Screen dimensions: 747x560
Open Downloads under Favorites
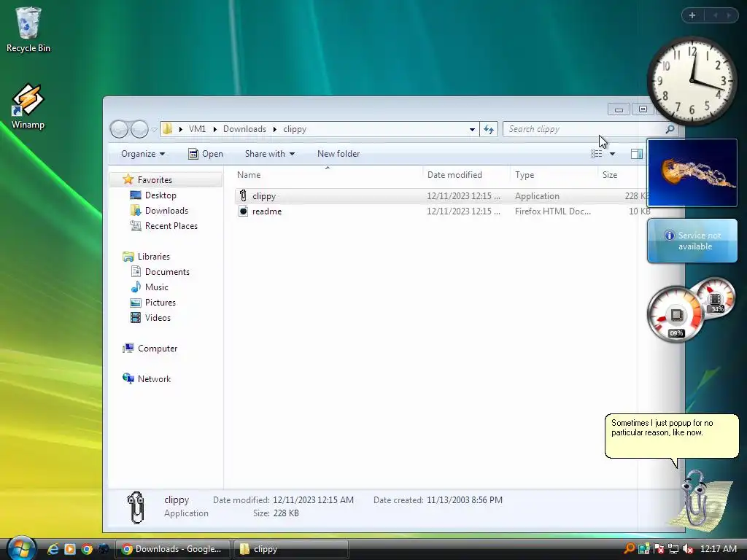(166, 211)
